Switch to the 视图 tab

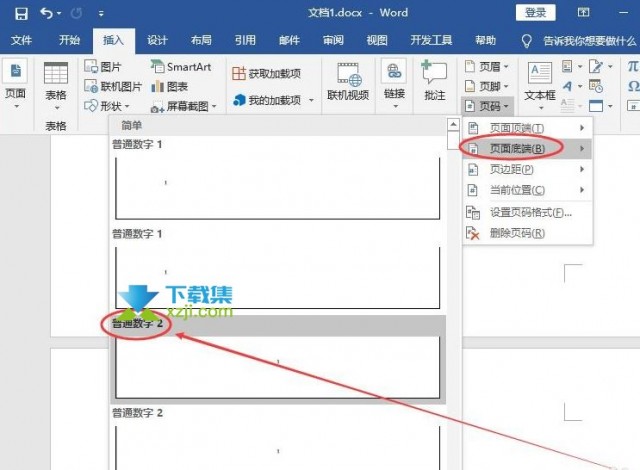[377, 40]
